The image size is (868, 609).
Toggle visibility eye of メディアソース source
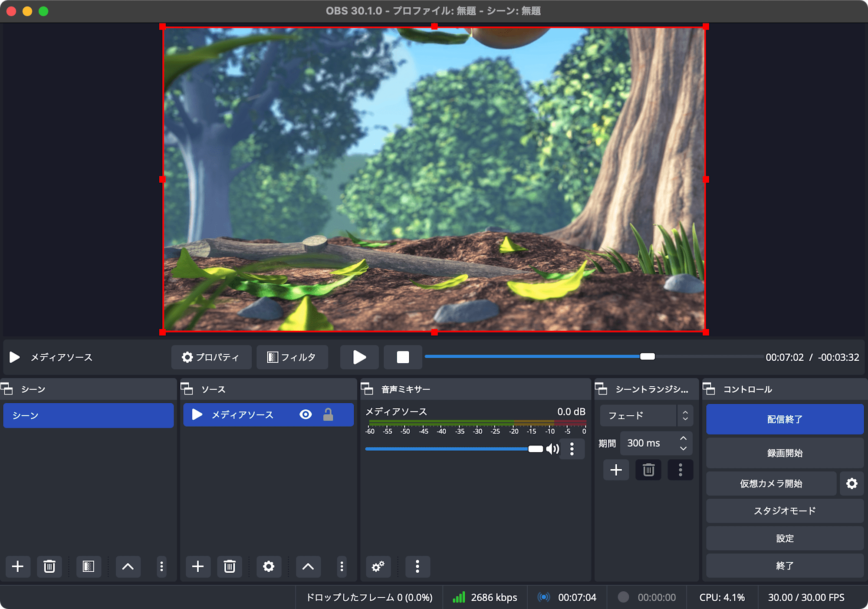(306, 415)
